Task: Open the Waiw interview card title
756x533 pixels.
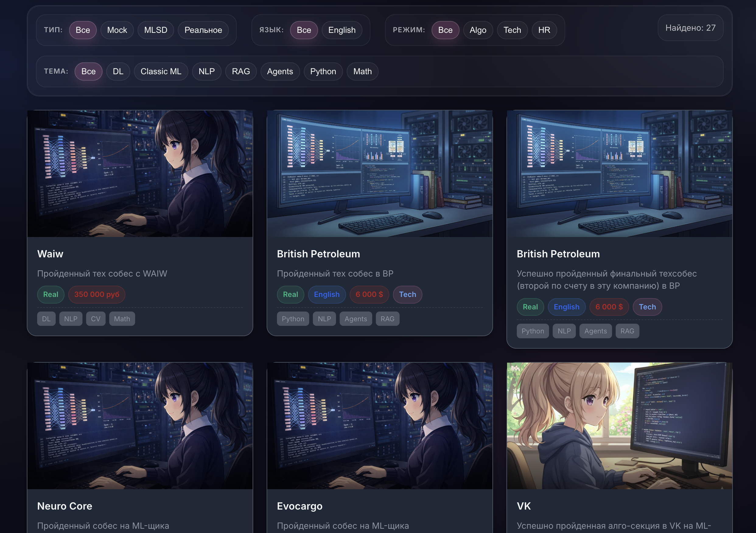Action: 51,254
